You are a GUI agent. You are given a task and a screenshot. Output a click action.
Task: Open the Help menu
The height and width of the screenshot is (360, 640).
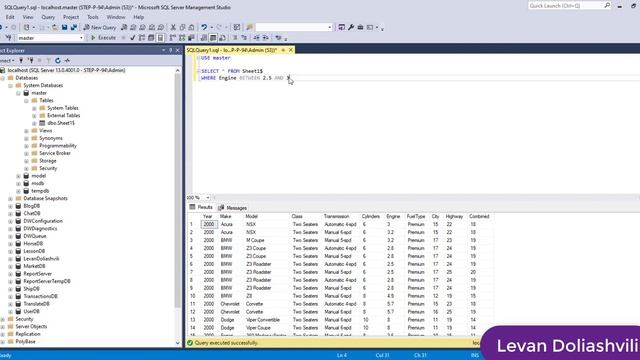pos(138,17)
